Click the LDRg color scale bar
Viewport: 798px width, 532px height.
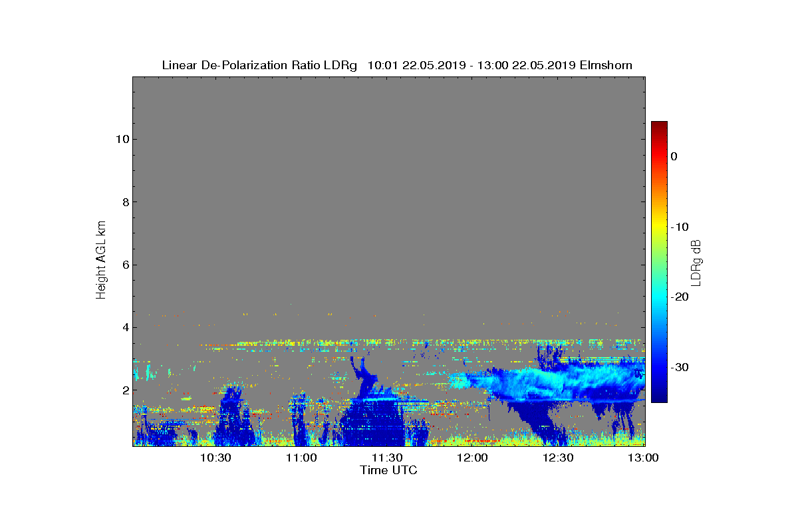(x=659, y=262)
